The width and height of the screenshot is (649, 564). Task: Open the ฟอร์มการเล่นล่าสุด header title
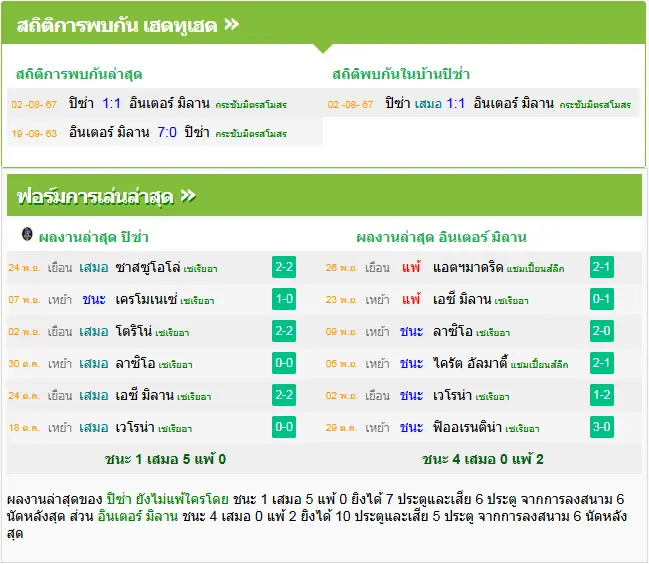[x=95, y=197]
